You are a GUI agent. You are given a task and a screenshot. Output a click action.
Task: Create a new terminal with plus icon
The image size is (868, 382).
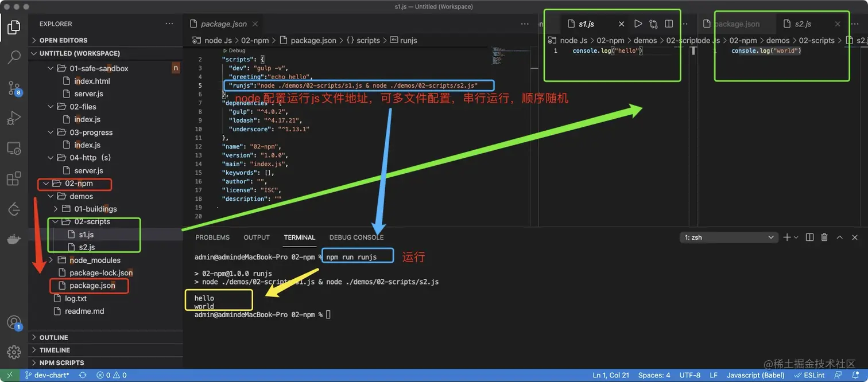coord(787,237)
